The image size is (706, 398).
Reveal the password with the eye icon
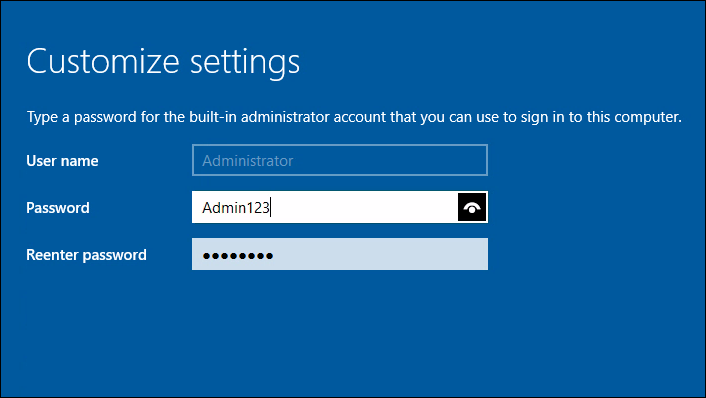472,207
